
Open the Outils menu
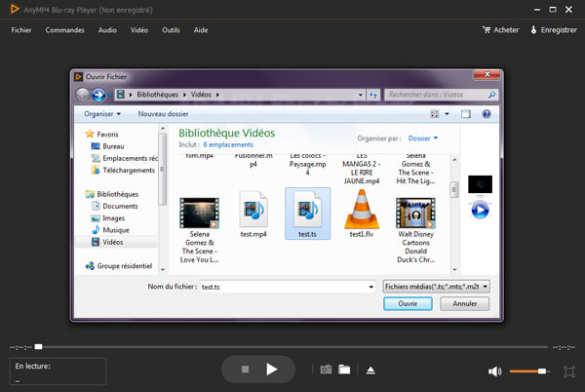171,30
